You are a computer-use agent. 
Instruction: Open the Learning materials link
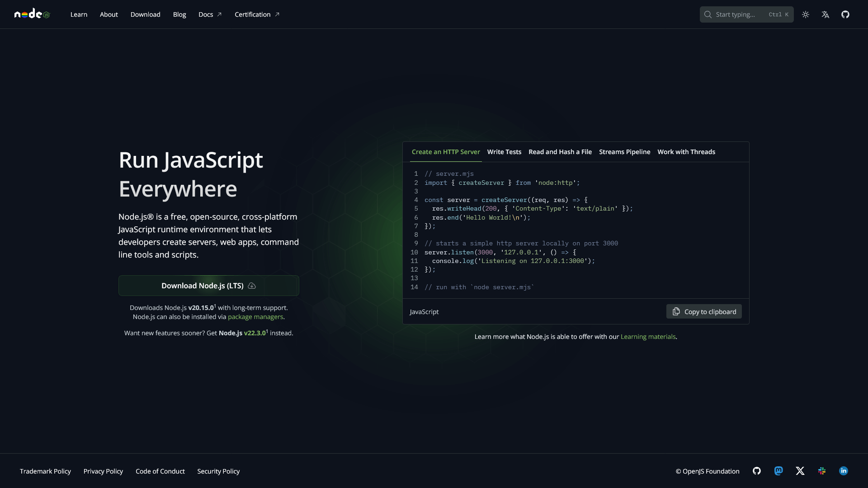point(648,337)
